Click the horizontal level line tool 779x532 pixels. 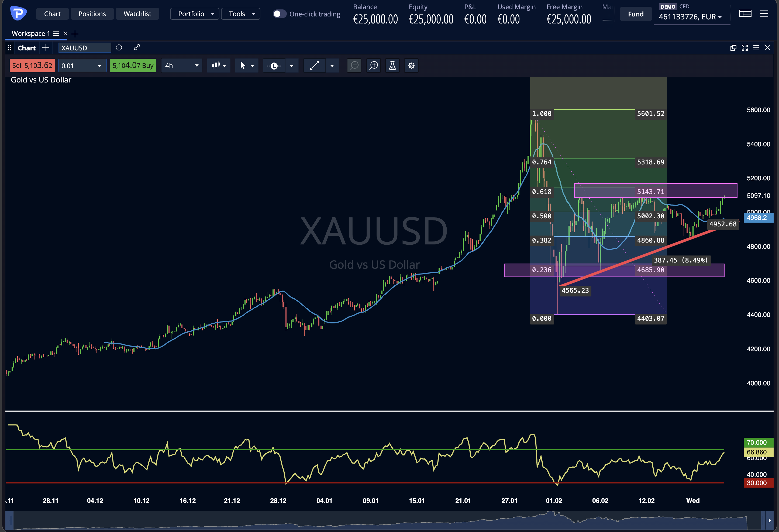coord(274,65)
